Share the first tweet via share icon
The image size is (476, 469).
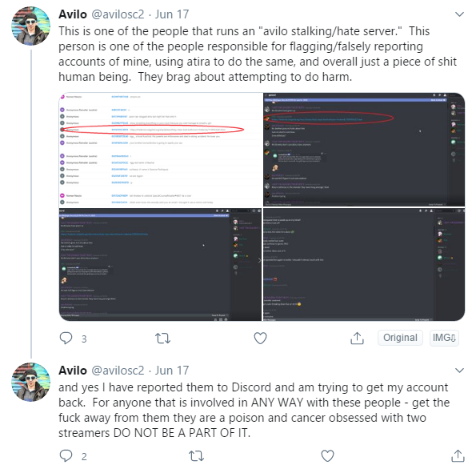click(x=357, y=338)
